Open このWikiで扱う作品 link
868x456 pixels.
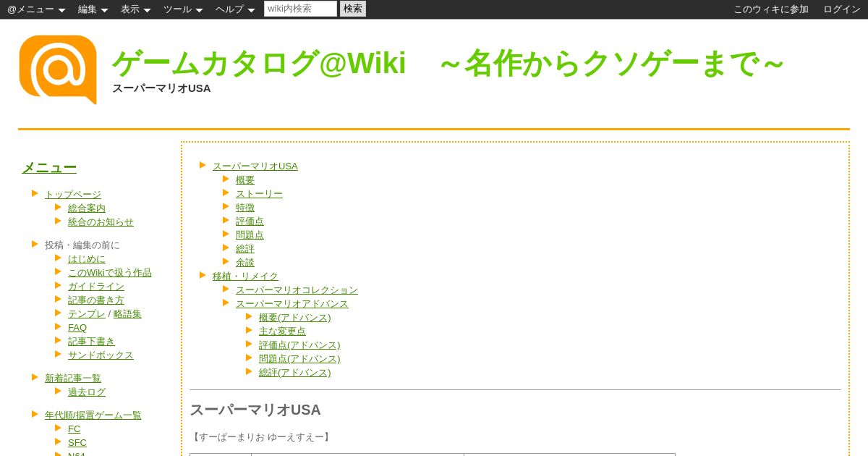(x=110, y=272)
